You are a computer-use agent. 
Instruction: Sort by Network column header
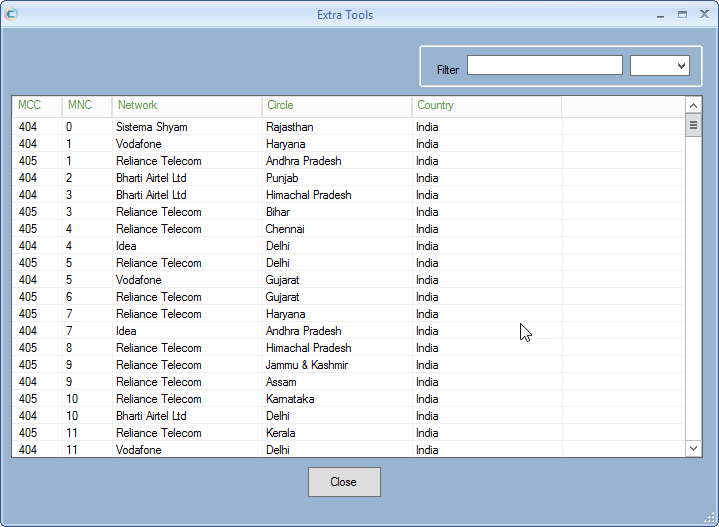pos(187,105)
